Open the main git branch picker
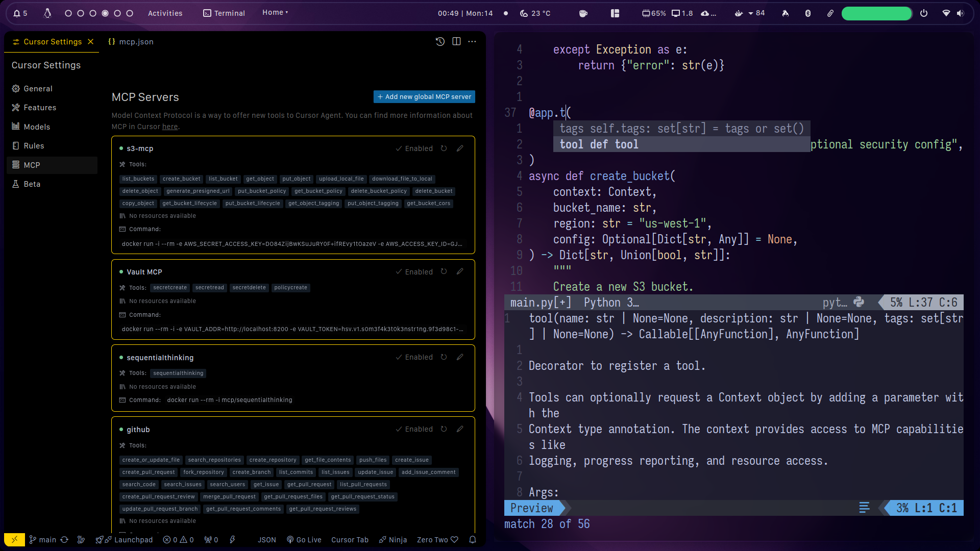 (43, 540)
